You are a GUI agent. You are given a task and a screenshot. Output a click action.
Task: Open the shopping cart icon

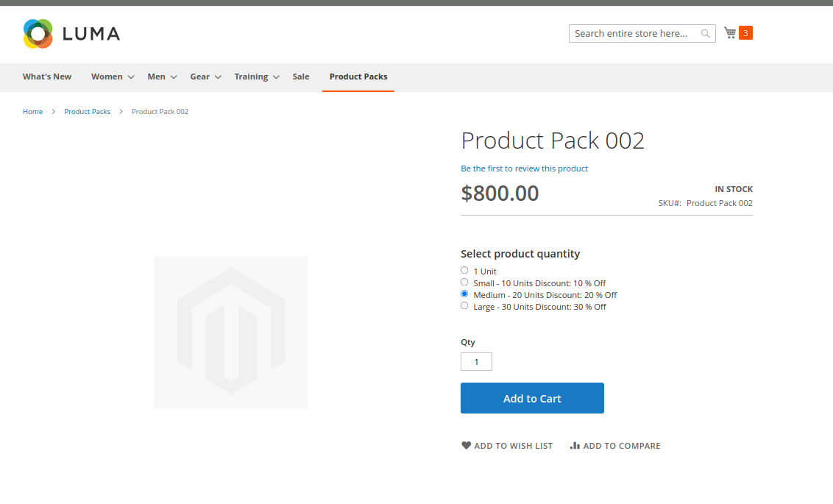click(x=730, y=33)
